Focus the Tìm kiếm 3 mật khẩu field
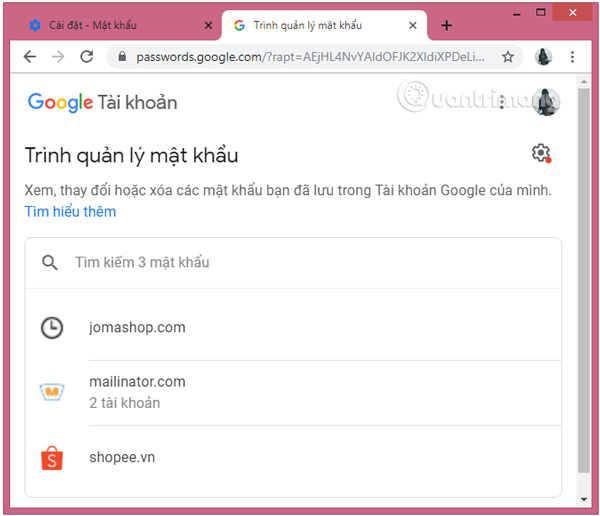Image resolution: width=600 pixels, height=516 pixels. [x=293, y=263]
